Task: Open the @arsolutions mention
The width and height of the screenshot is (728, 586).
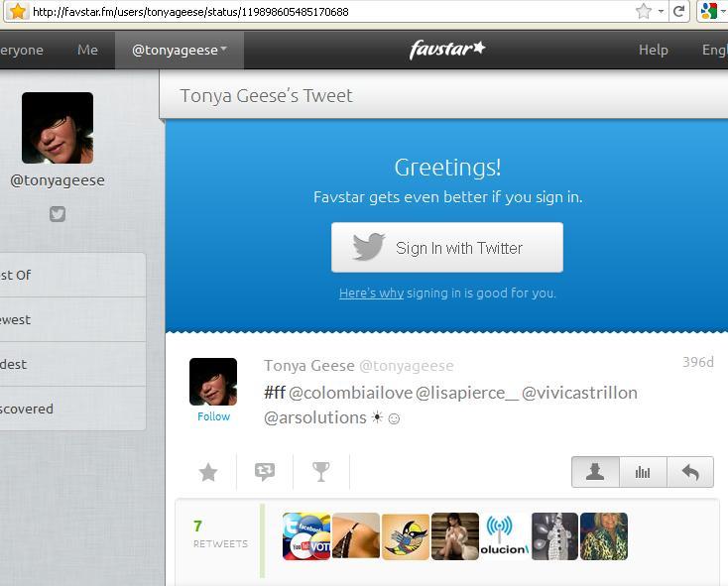Action: [315, 417]
